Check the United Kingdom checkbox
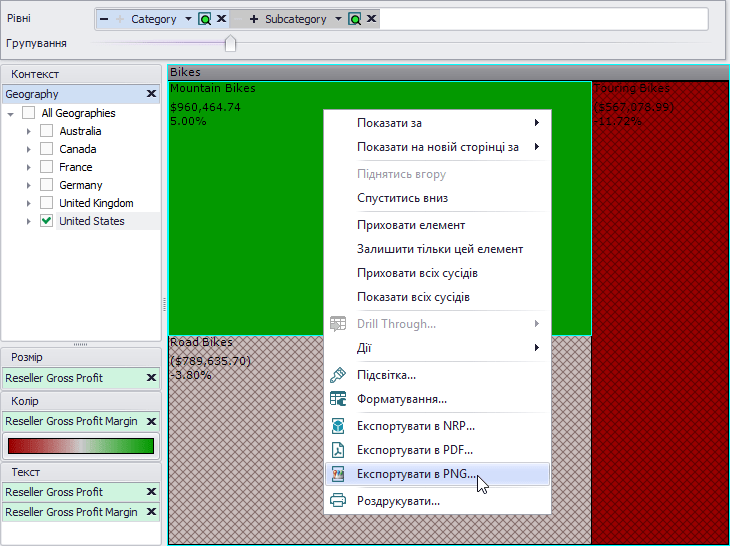Screen dimensions: 730x546 pos(47,203)
